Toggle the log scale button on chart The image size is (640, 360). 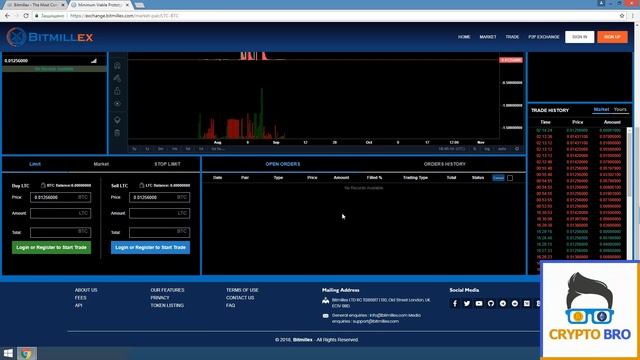click(x=487, y=149)
